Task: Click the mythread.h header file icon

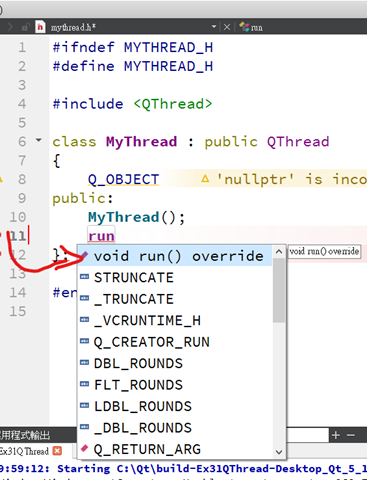Action: point(40,27)
